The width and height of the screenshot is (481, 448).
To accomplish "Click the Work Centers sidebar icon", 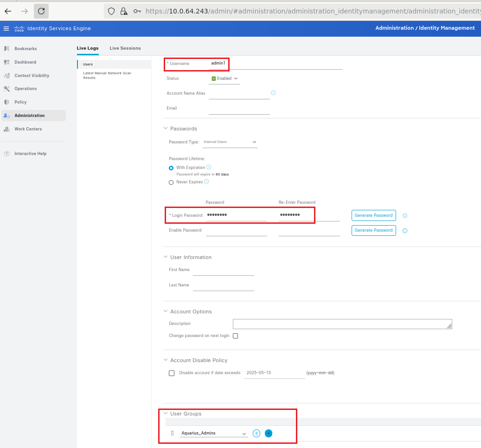I will pos(7,129).
